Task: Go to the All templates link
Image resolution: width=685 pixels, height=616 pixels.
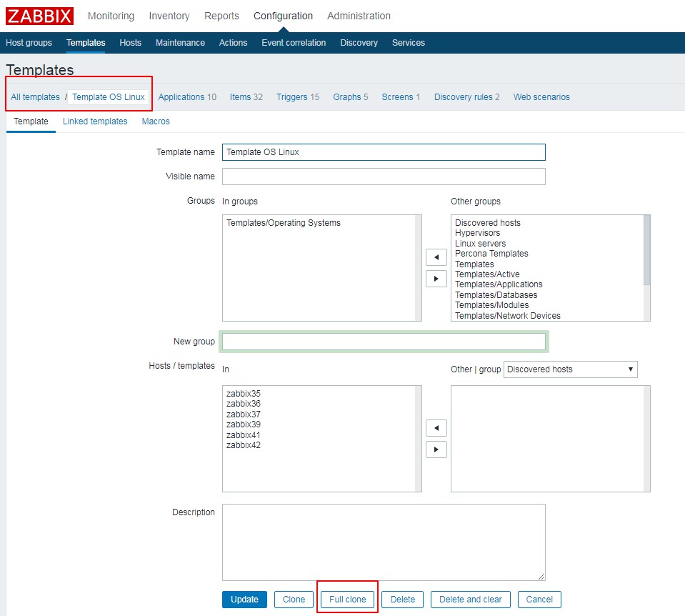Action: [35, 97]
